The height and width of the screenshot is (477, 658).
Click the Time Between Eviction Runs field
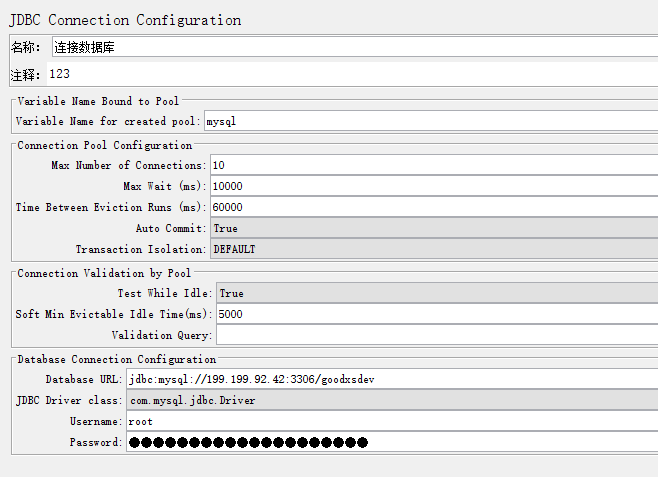click(430, 207)
